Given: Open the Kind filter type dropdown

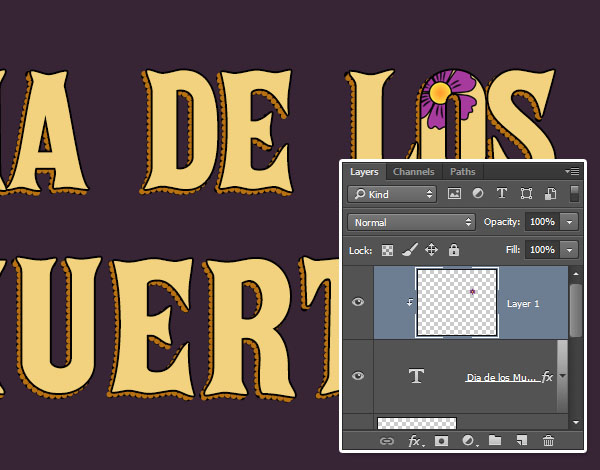Looking at the screenshot, I should coord(392,194).
